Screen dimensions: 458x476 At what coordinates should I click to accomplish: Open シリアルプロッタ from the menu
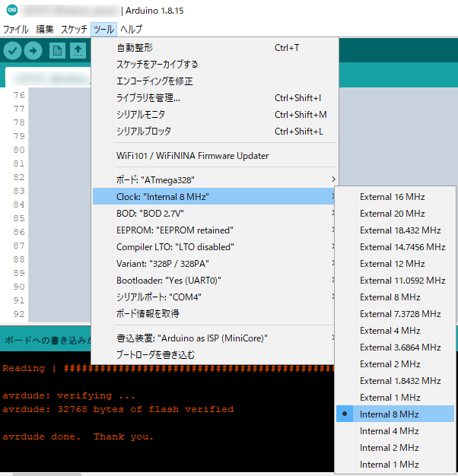[x=214, y=131]
